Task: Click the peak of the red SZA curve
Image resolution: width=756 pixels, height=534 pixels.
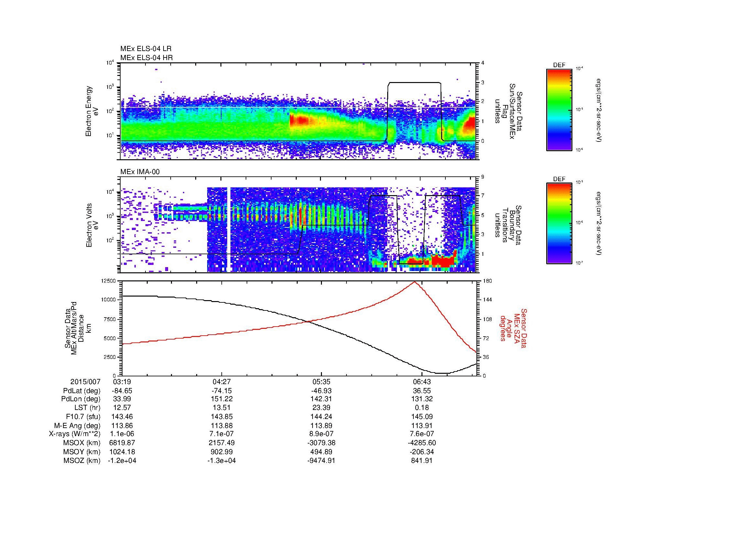Action: point(414,282)
